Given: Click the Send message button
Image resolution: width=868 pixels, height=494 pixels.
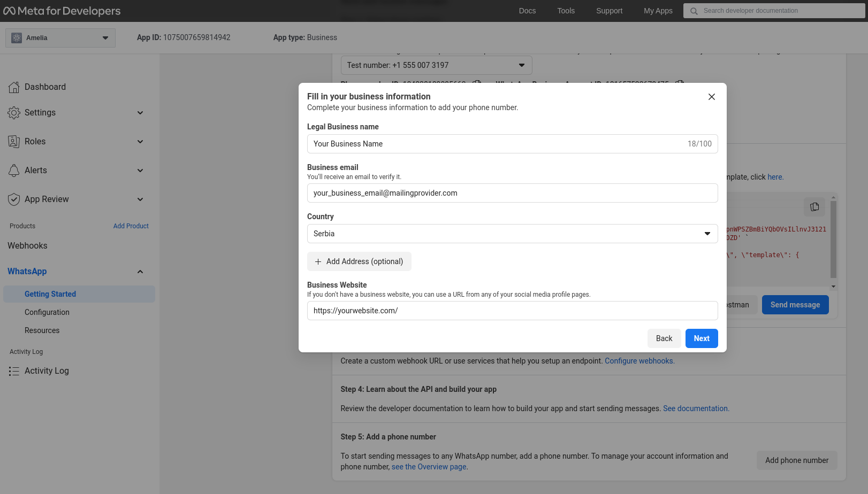Looking at the screenshot, I should pos(795,305).
